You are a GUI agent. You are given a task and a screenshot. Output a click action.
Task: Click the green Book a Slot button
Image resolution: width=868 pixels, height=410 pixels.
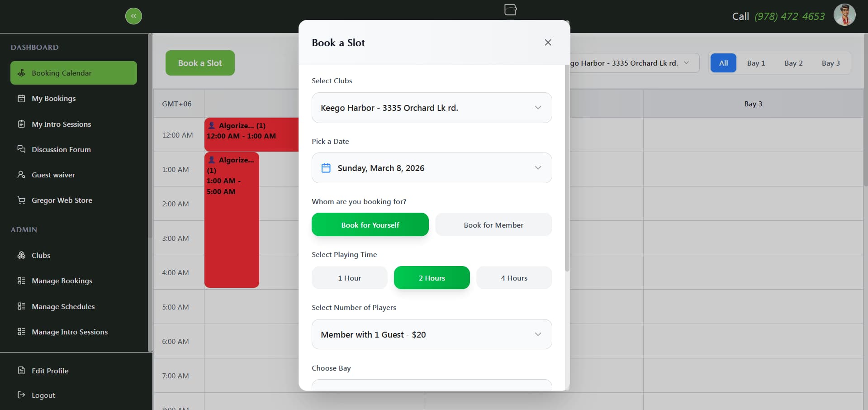click(200, 63)
